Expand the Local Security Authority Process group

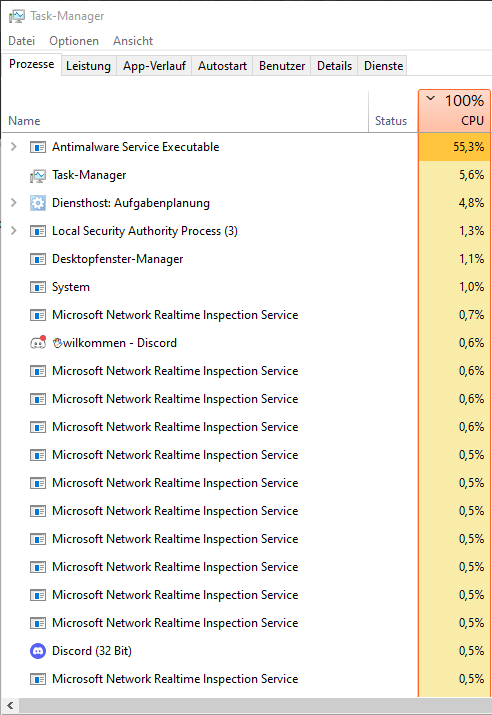tap(14, 231)
